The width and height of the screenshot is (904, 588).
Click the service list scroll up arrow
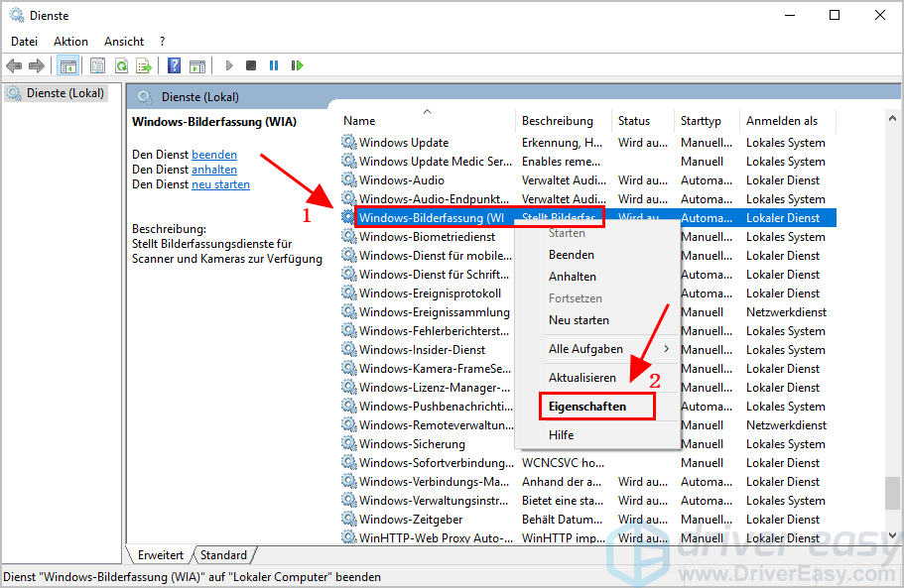coord(892,118)
